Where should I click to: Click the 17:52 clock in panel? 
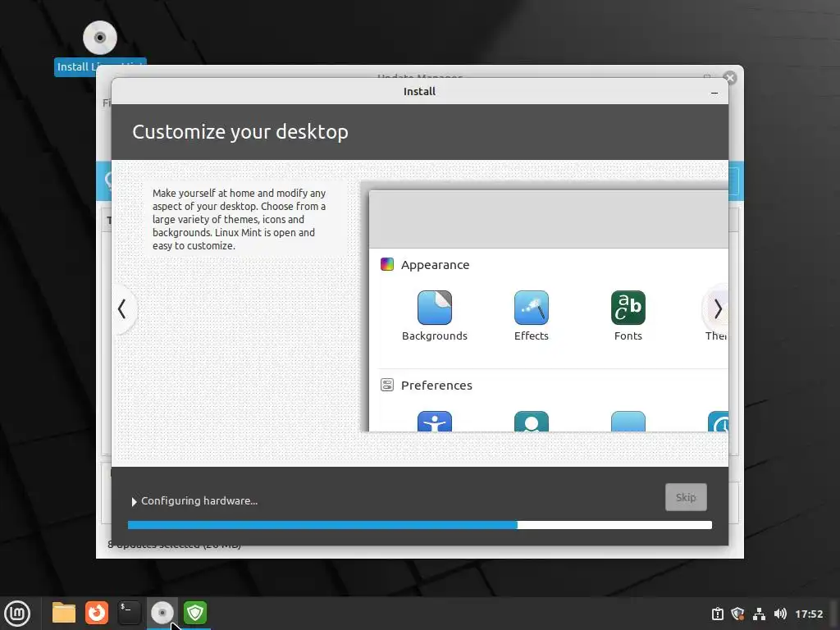point(808,614)
